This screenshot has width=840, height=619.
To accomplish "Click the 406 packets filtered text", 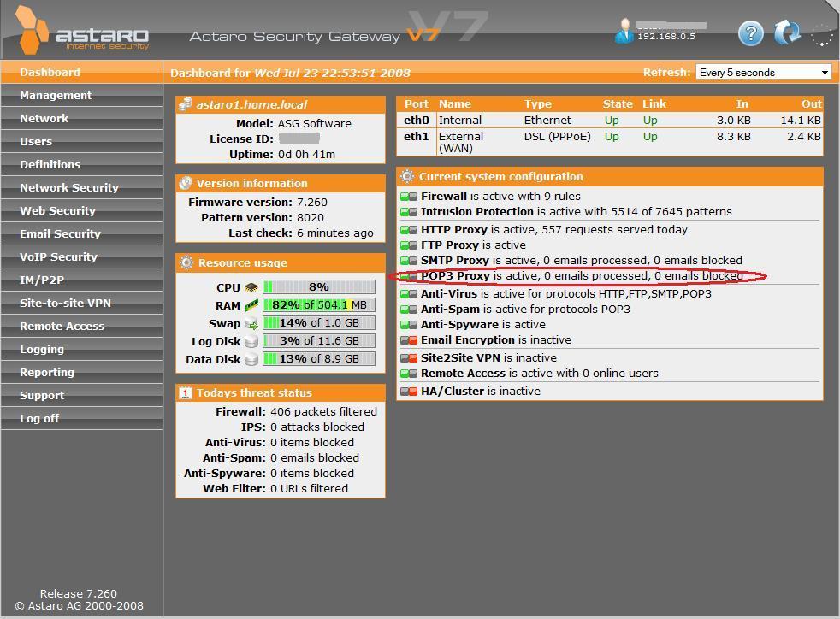I will coord(323,412).
